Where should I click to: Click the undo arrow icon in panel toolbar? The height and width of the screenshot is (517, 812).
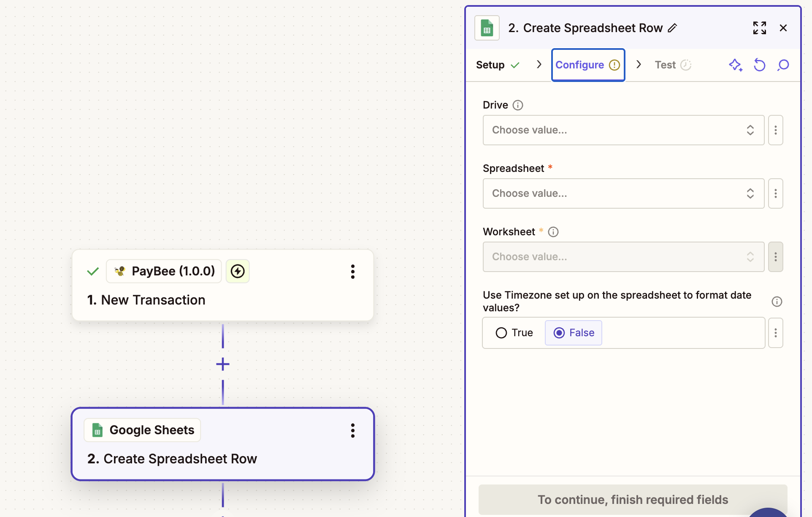coord(759,65)
